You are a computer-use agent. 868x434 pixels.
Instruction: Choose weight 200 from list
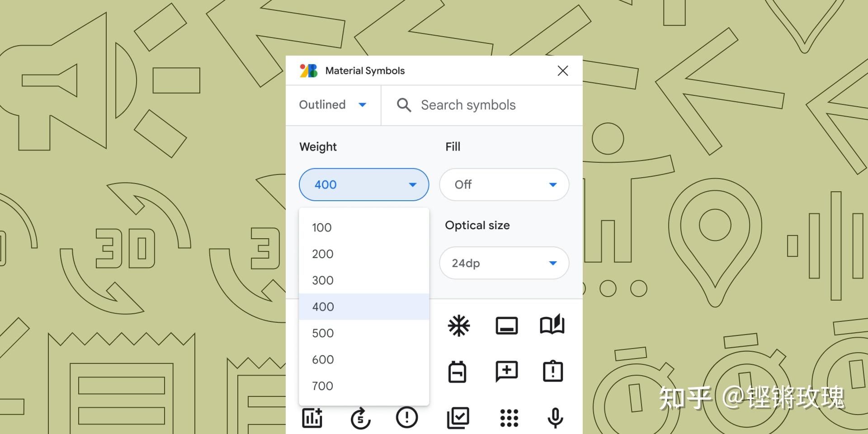pos(364,254)
